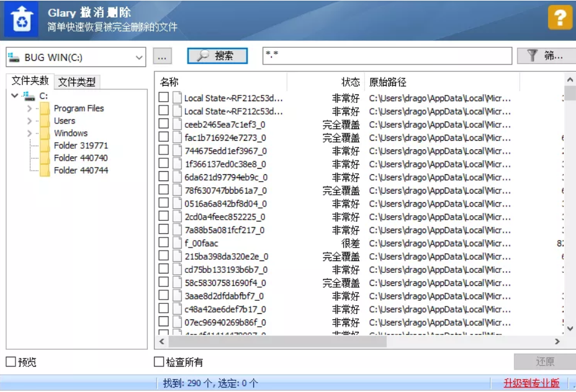Check the box for cd75bb133193b6b7_0
The image size is (576, 392).
tap(163, 269)
